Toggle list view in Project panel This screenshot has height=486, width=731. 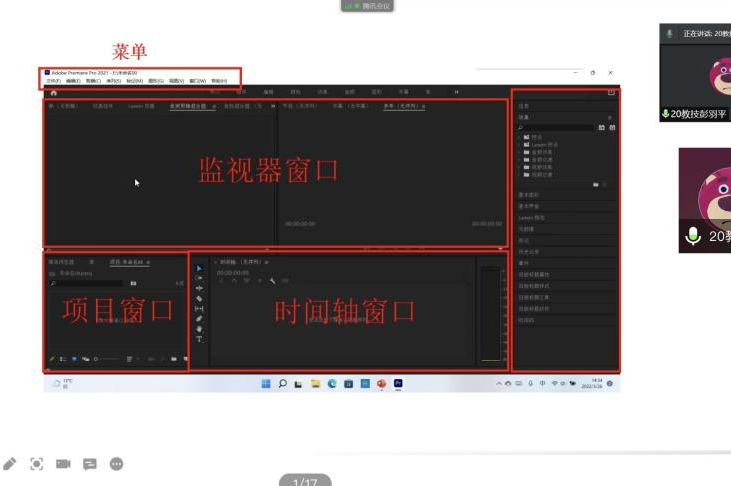click(62, 358)
